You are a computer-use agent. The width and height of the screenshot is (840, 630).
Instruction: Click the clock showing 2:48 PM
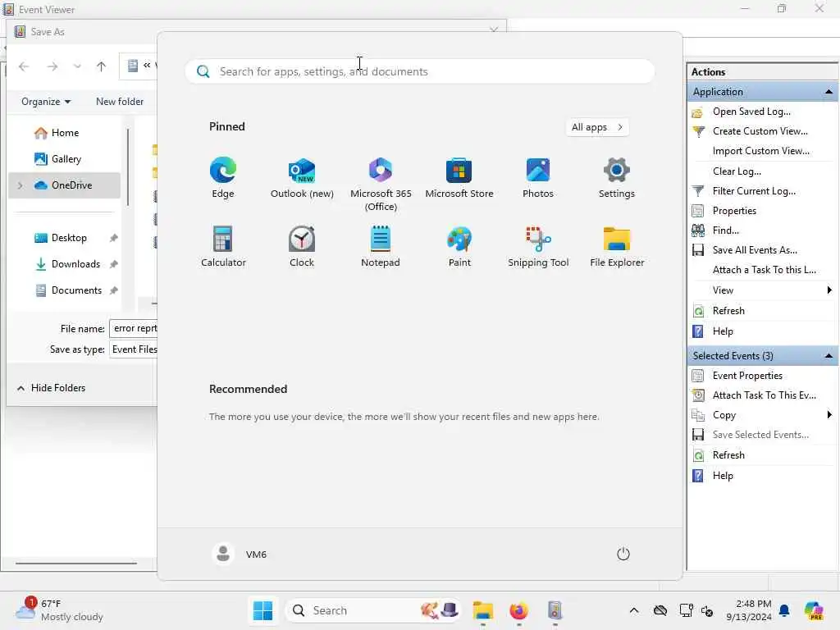(749, 610)
